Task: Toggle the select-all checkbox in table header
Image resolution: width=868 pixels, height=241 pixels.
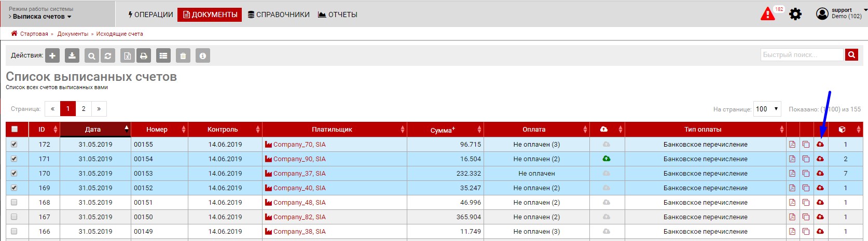Action: point(15,130)
